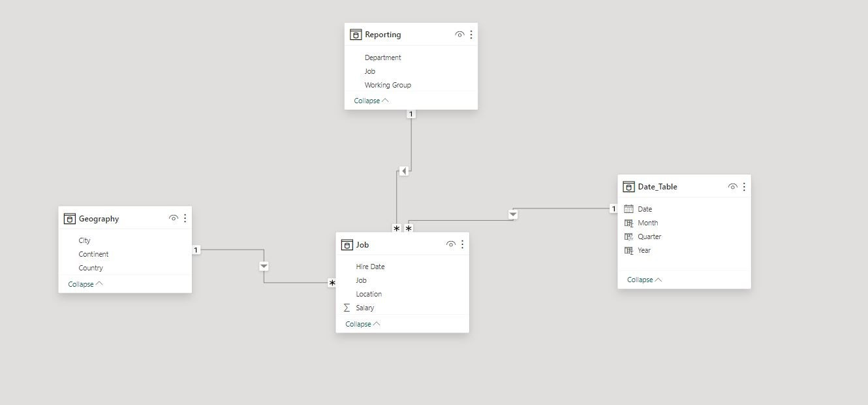Toggle visibility of the Reporting table
This screenshot has width=868, height=405.
click(x=459, y=34)
